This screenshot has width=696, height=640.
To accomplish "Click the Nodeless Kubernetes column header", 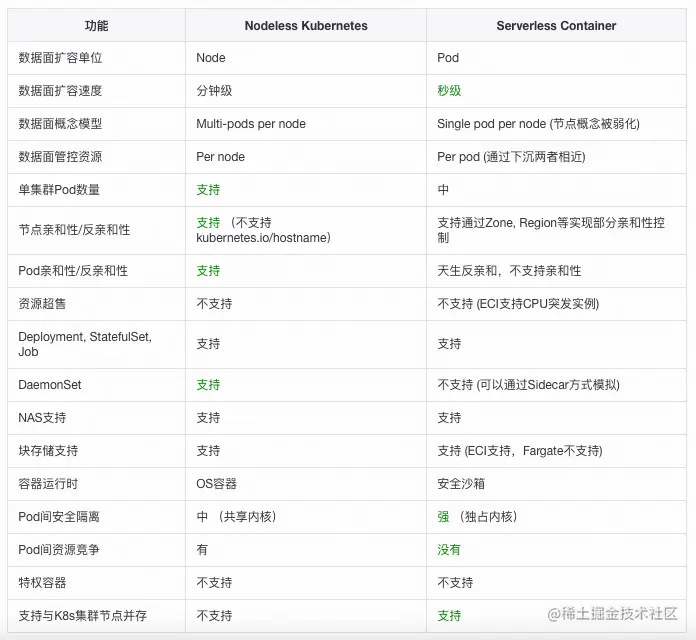I will (306, 26).
